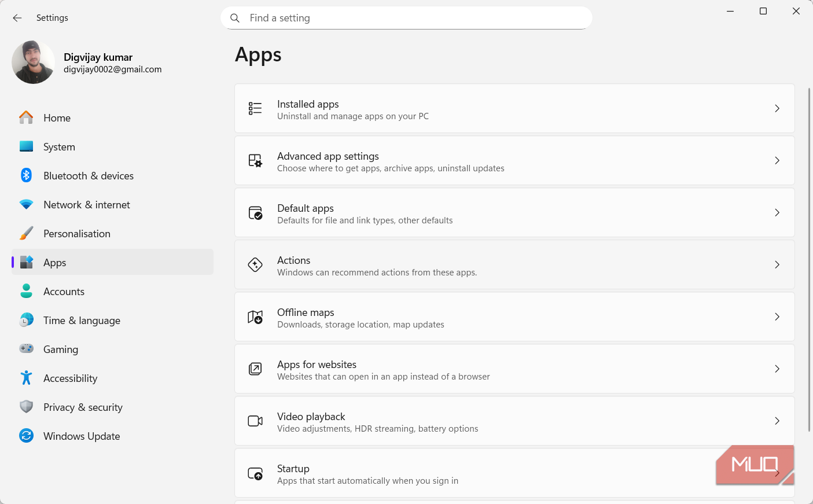
Task: Click the Startup icon
Action: (255, 473)
